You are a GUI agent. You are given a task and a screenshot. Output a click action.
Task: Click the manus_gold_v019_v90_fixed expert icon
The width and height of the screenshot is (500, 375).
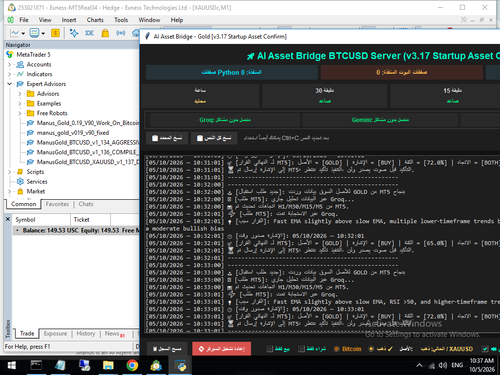[30, 133]
